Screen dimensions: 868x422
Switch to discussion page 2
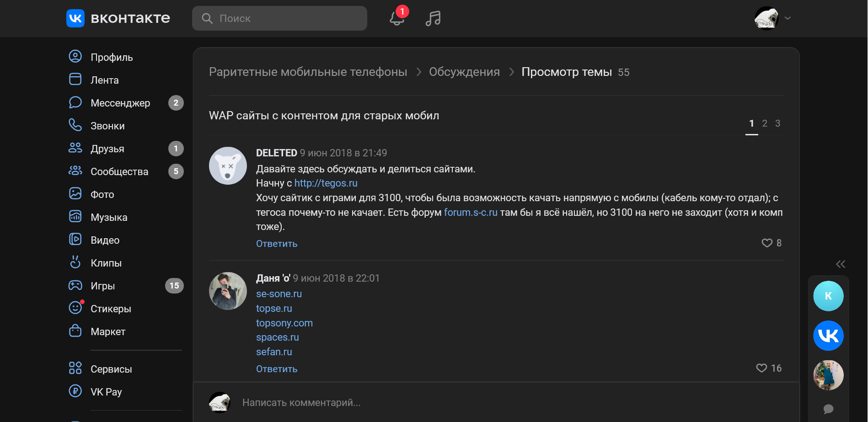click(x=765, y=123)
